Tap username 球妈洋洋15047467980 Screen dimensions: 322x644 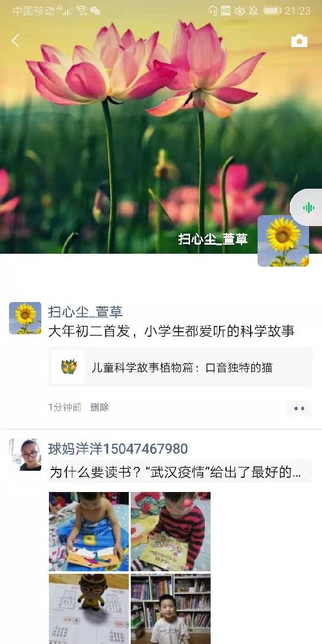tap(118, 448)
